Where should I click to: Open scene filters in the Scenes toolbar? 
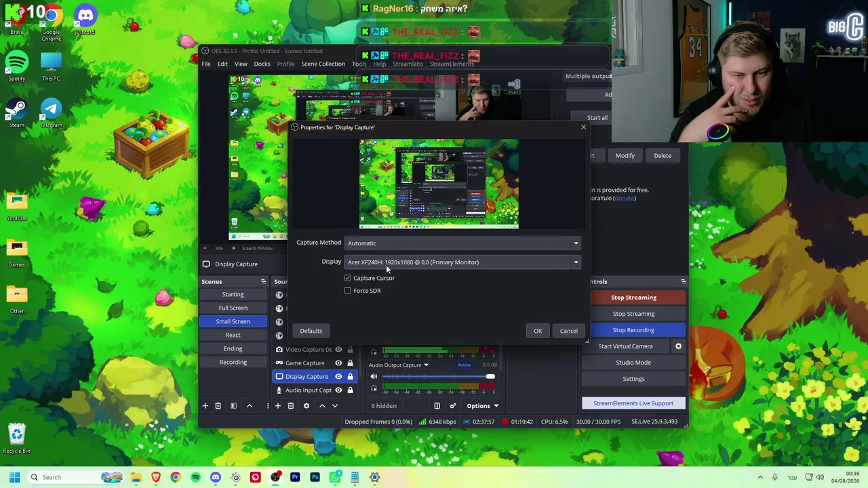pos(233,406)
